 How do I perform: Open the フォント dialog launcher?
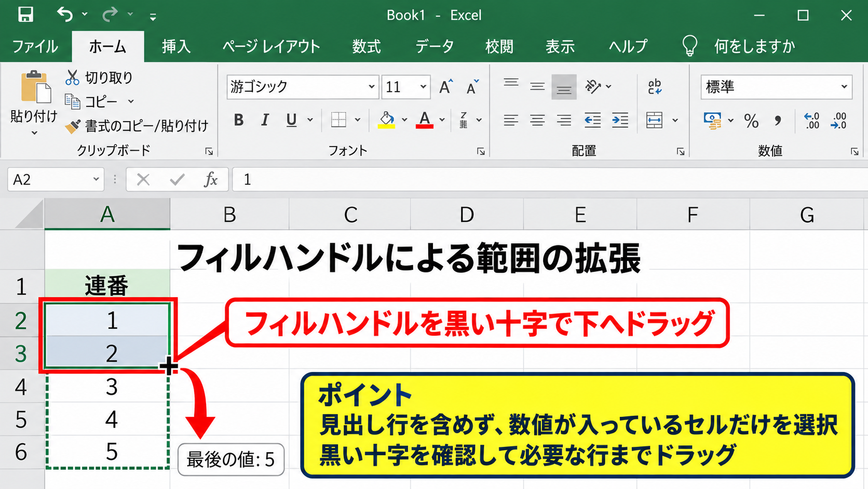[481, 151]
